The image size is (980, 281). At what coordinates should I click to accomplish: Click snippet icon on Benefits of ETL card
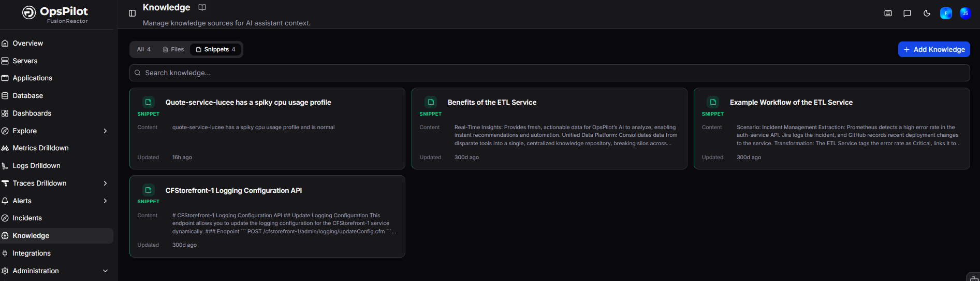[x=431, y=102]
